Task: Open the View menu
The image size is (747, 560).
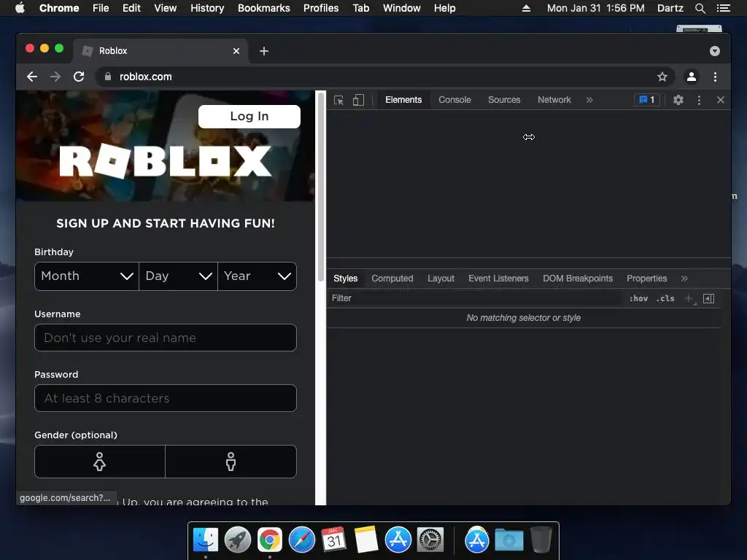Action: tap(166, 8)
